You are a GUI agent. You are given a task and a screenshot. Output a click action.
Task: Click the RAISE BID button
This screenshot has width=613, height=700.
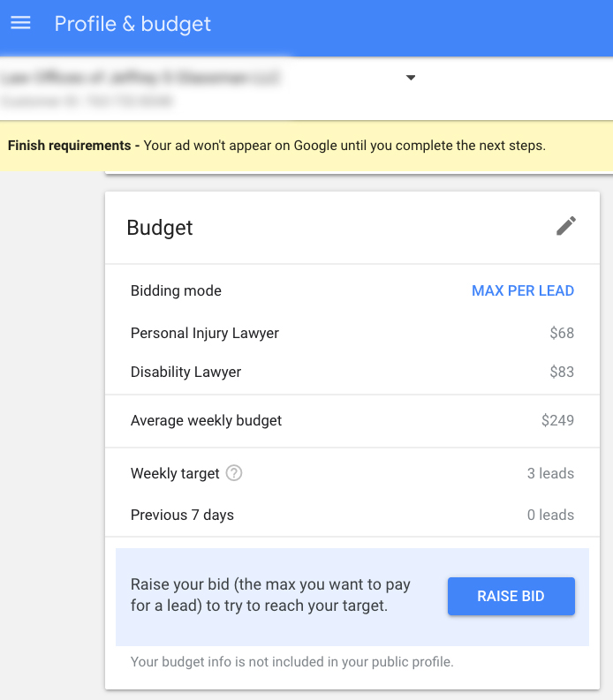pos(511,596)
